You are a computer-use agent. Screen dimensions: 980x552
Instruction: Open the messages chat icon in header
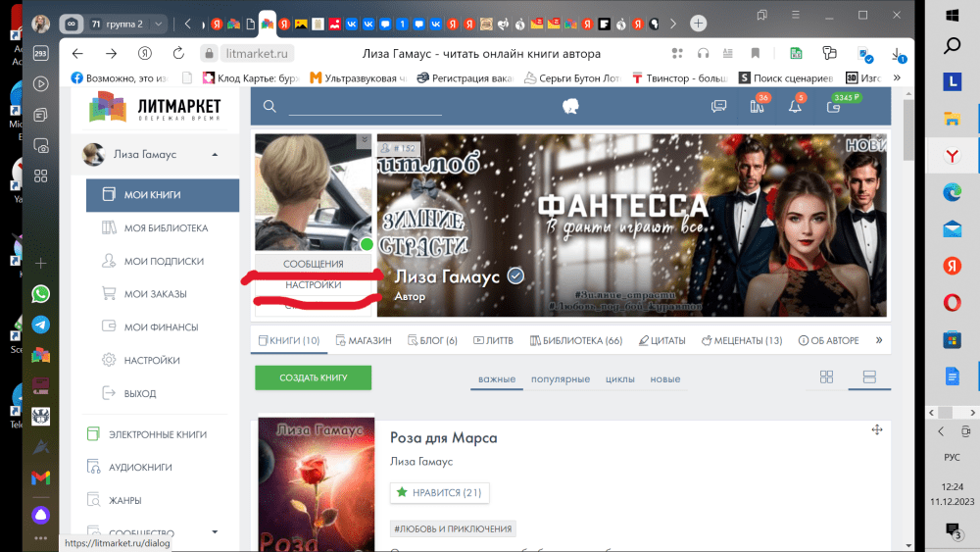pos(718,107)
